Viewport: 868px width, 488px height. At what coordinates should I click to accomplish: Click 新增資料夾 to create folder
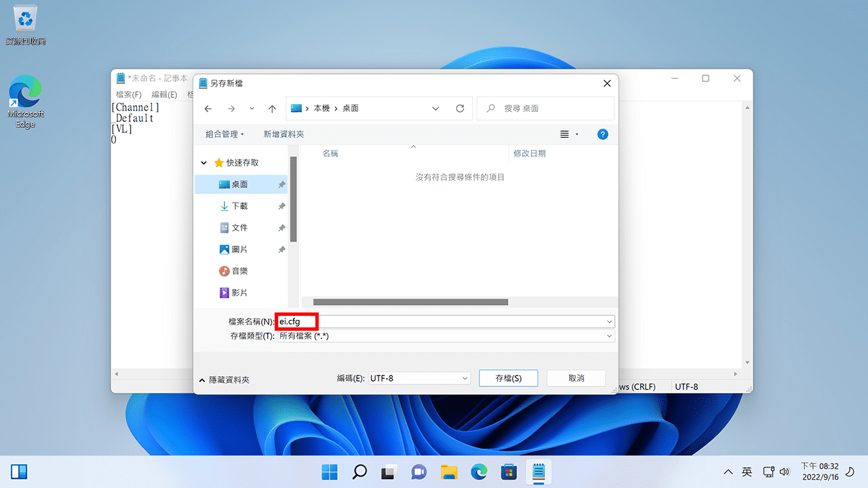(x=283, y=134)
